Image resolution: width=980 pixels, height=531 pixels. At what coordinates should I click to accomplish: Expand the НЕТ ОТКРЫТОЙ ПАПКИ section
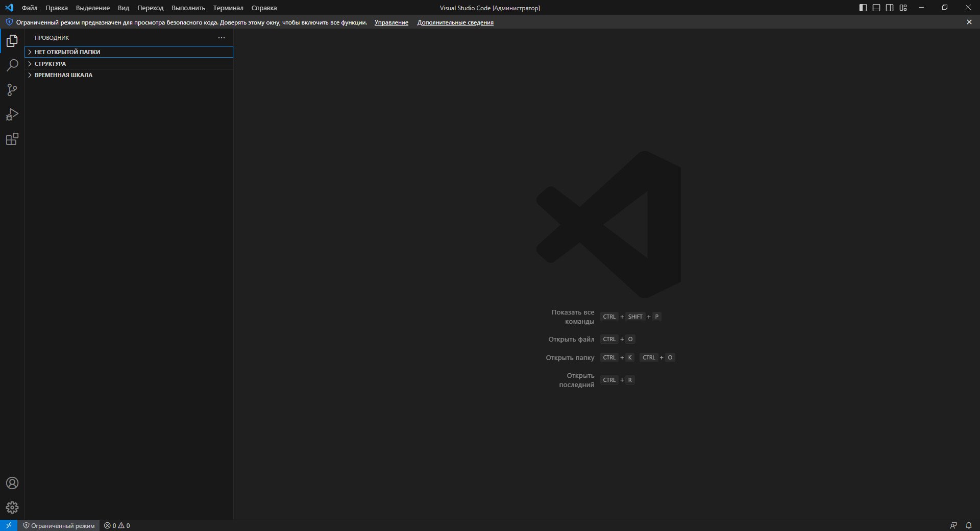point(129,52)
